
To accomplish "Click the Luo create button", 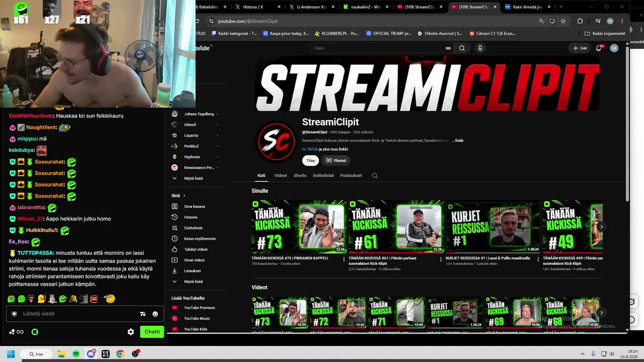I will coord(580,48).
